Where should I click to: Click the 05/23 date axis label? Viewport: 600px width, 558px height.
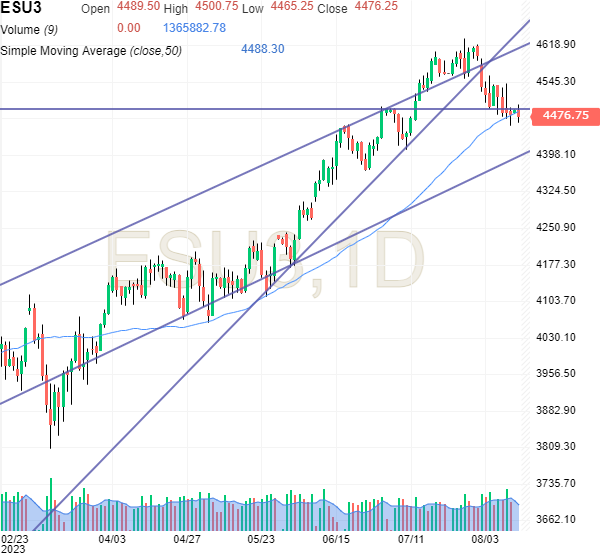(260, 538)
